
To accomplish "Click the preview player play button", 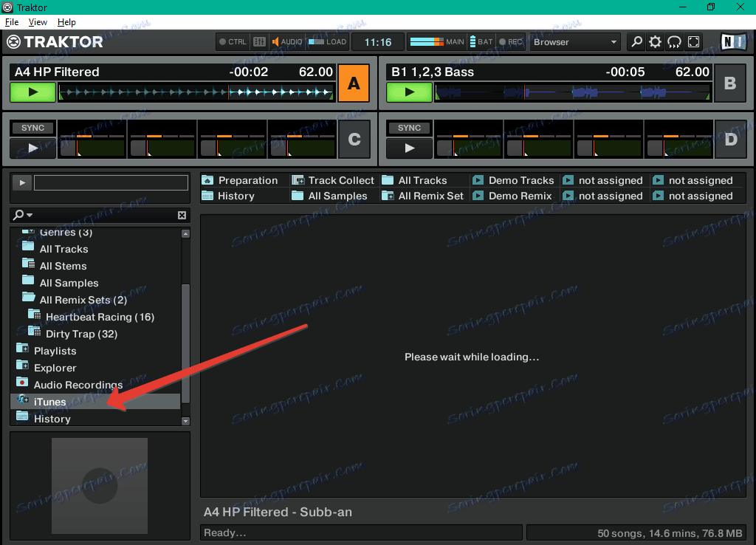I will pos(21,183).
